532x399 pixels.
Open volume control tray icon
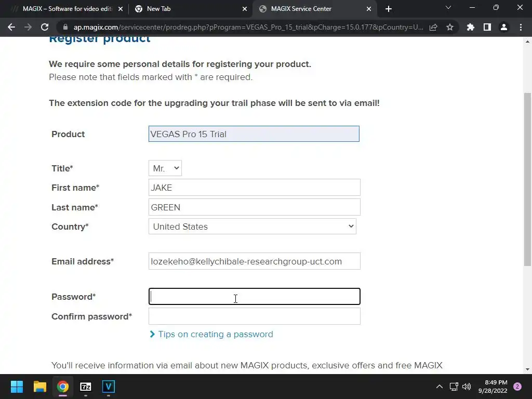[x=467, y=387]
